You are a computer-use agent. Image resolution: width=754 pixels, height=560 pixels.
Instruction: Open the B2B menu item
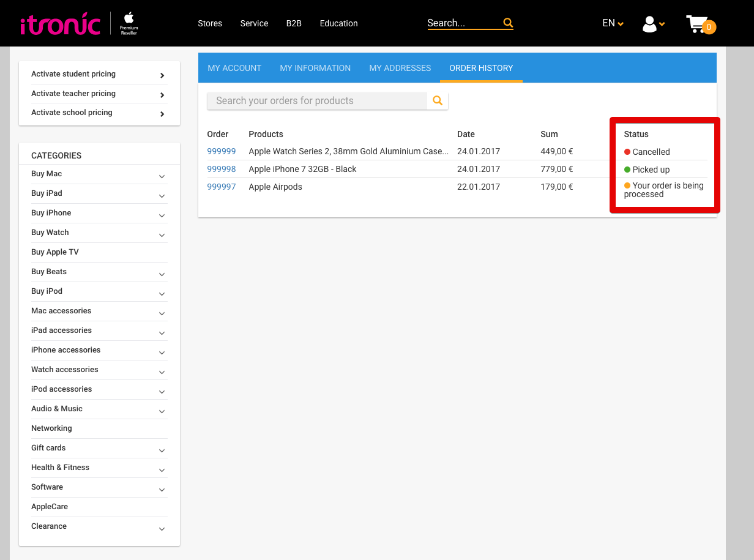click(x=294, y=23)
